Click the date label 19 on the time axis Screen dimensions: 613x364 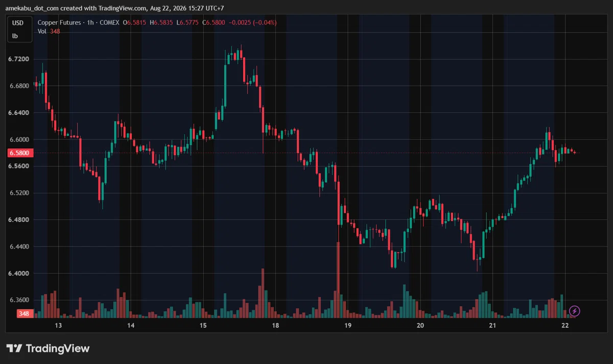pyautogui.click(x=348, y=326)
